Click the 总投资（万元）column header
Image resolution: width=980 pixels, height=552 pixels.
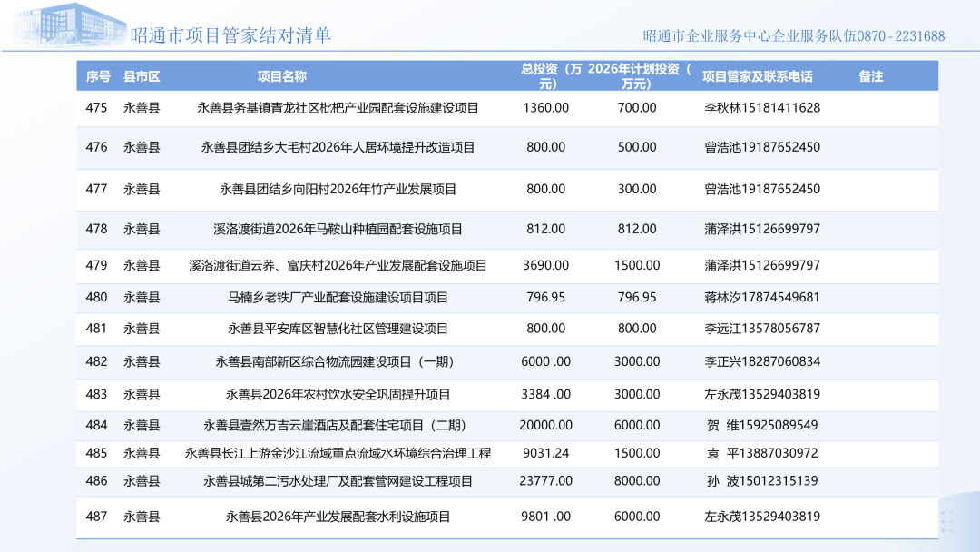pos(551,76)
